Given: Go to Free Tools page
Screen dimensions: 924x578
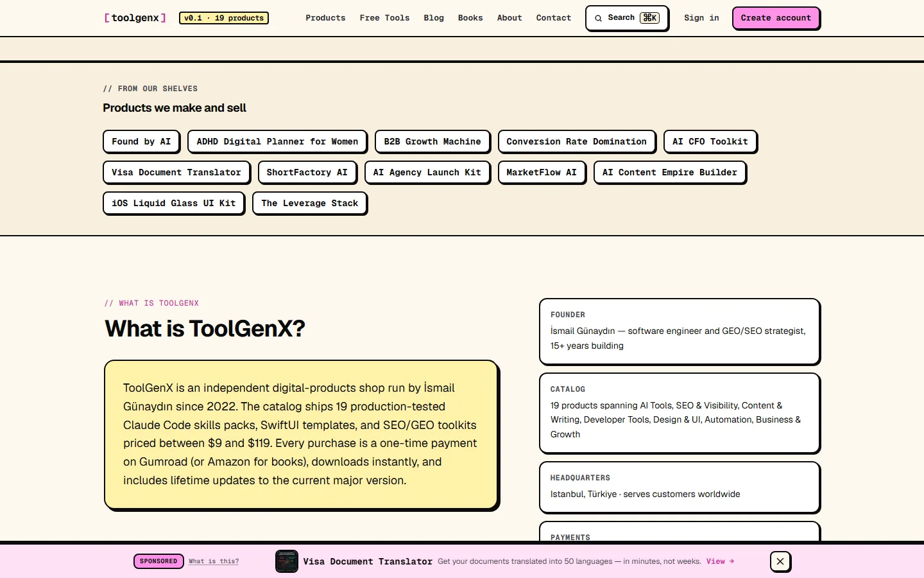Looking at the screenshot, I should pyautogui.click(x=384, y=18).
